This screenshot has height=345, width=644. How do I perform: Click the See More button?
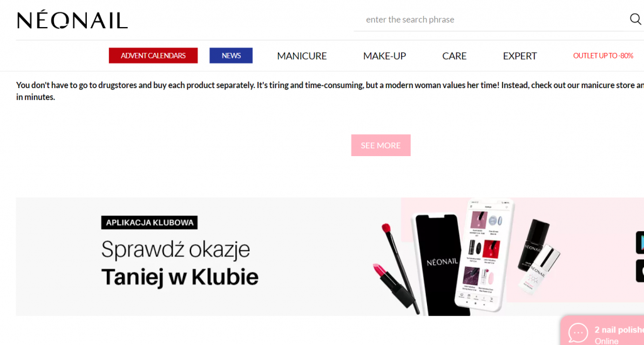click(x=380, y=145)
